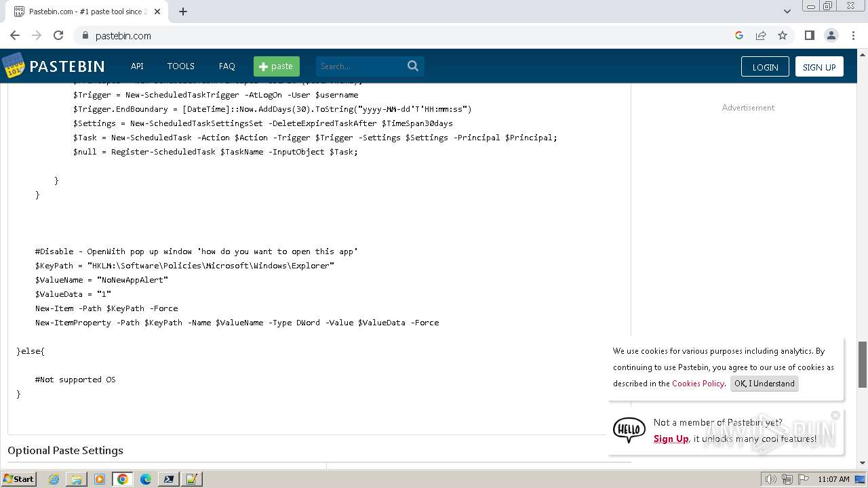The image size is (868, 488).
Task: Click the SIGN UP button
Action: tap(819, 66)
